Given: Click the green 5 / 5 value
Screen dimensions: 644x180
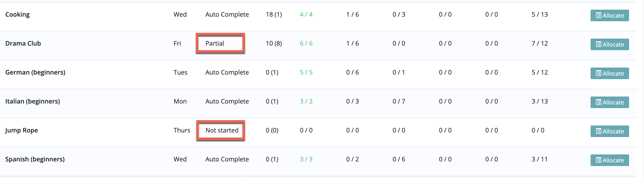Looking at the screenshot, I should [306, 72].
